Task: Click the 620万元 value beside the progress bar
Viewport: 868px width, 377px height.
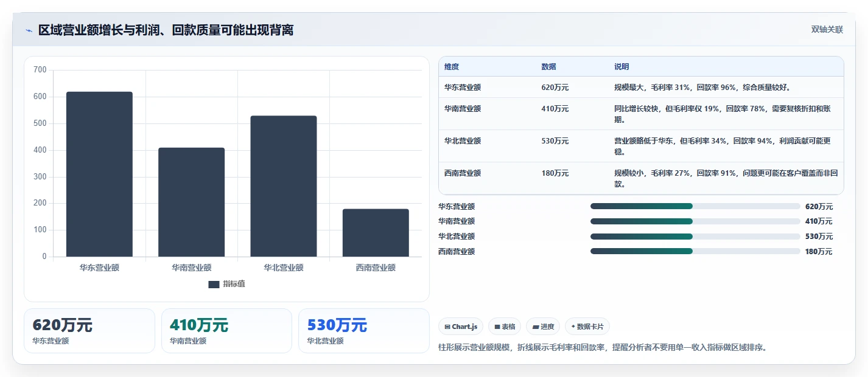Action: [819, 207]
